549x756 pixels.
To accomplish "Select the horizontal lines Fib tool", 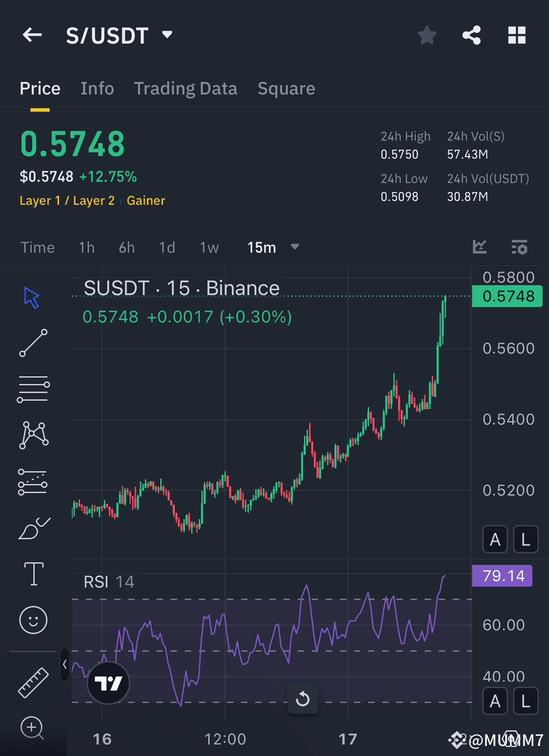I will (x=33, y=389).
